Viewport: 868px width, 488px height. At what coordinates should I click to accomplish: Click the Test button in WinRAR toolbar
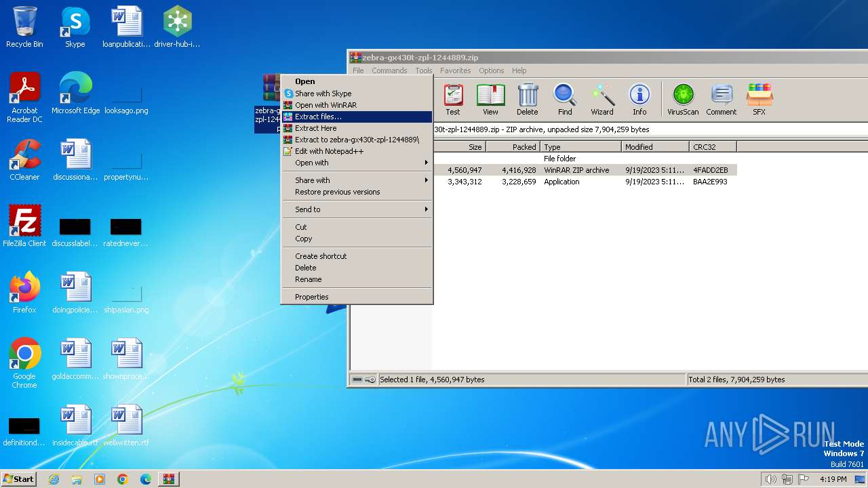click(x=453, y=100)
